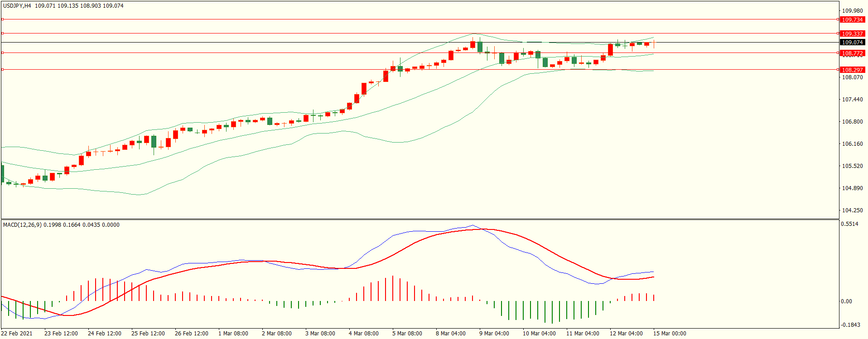Click the 23 Feb 12:00 time label
Viewport: 868px width, 339px height.
coord(61,334)
